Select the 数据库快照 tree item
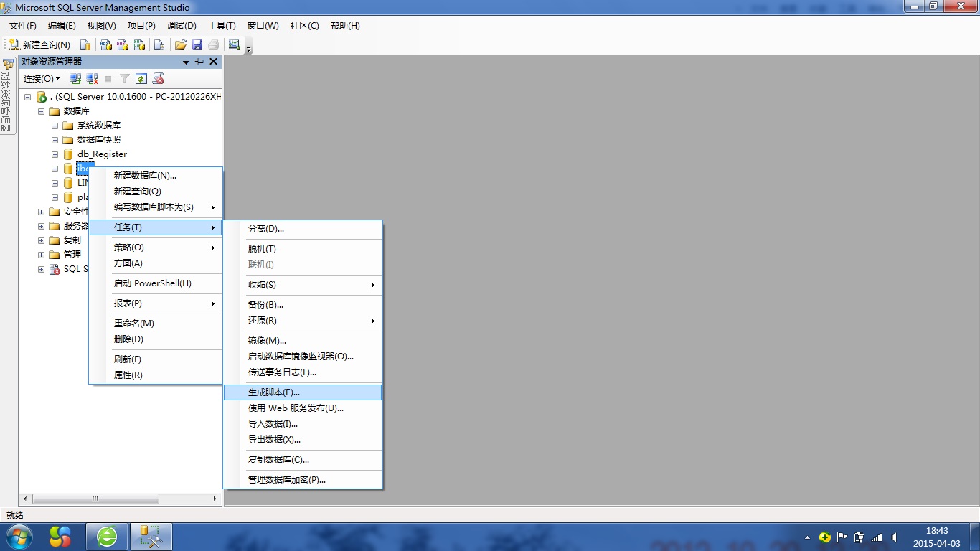This screenshot has width=980, height=551. coord(99,140)
